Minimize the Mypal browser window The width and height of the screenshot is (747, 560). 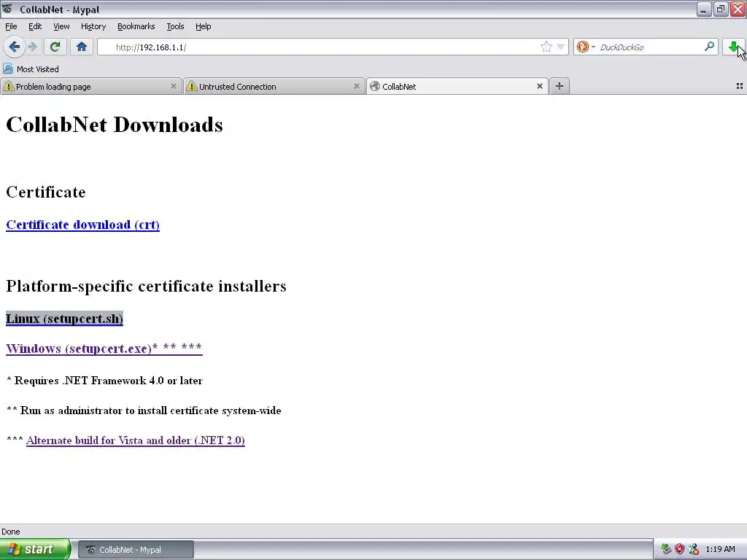click(703, 9)
